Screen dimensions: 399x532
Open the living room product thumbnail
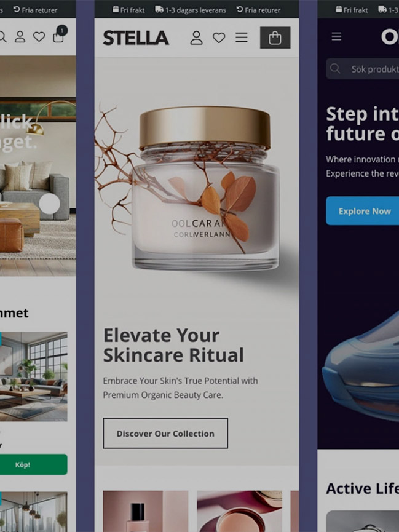tap(33, 376)
